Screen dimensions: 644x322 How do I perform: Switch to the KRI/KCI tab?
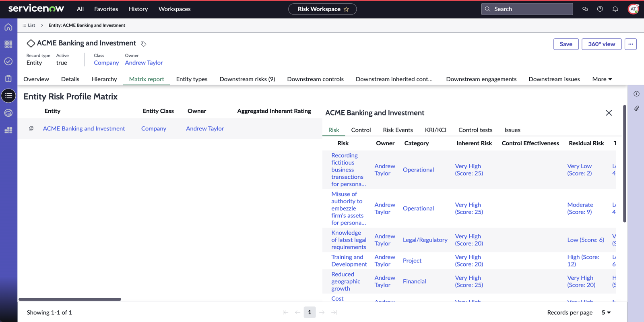(436, 130)
